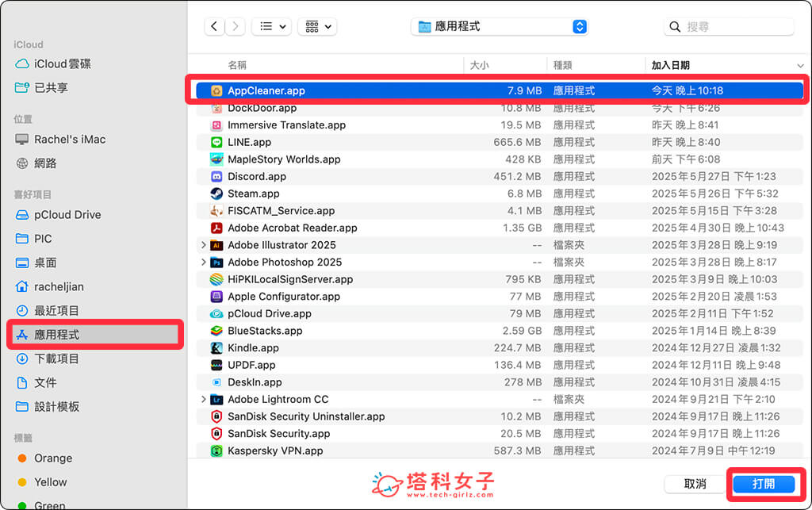Sort by the 加入日期 column header

pyautogui.click(x=670, y=65)
